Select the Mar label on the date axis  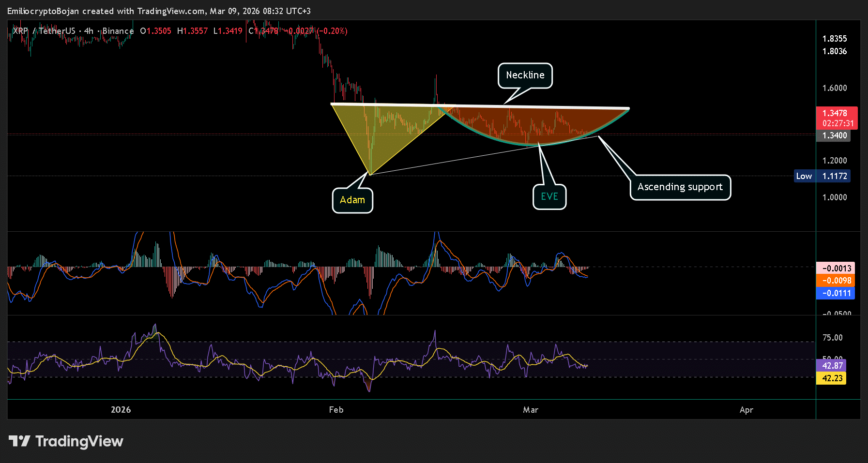tap(531, 409)
